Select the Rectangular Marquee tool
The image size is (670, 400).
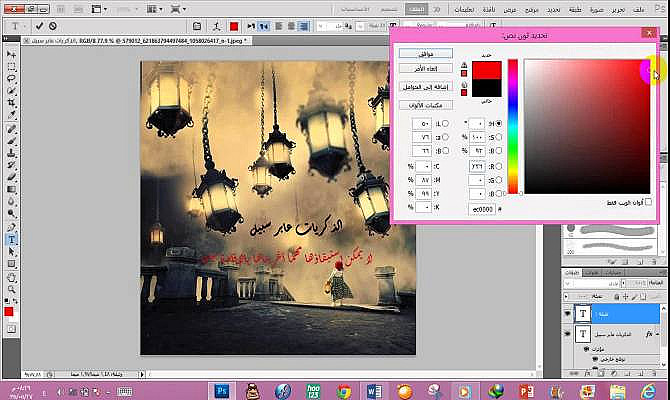point(12,67)
